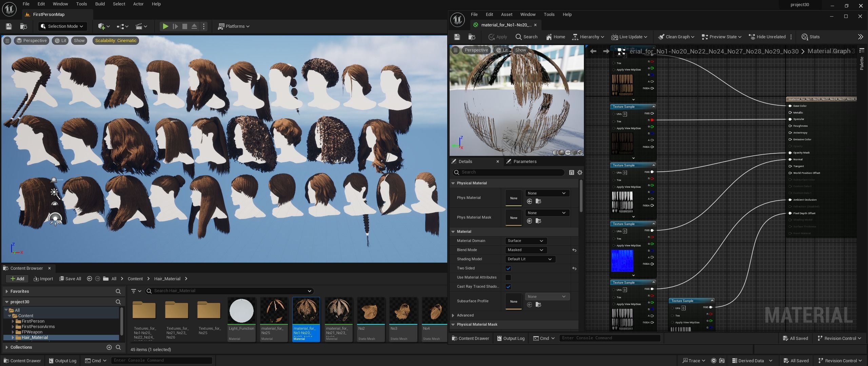
Task: Collapse the Physical Material section
Action: (453, 183)
